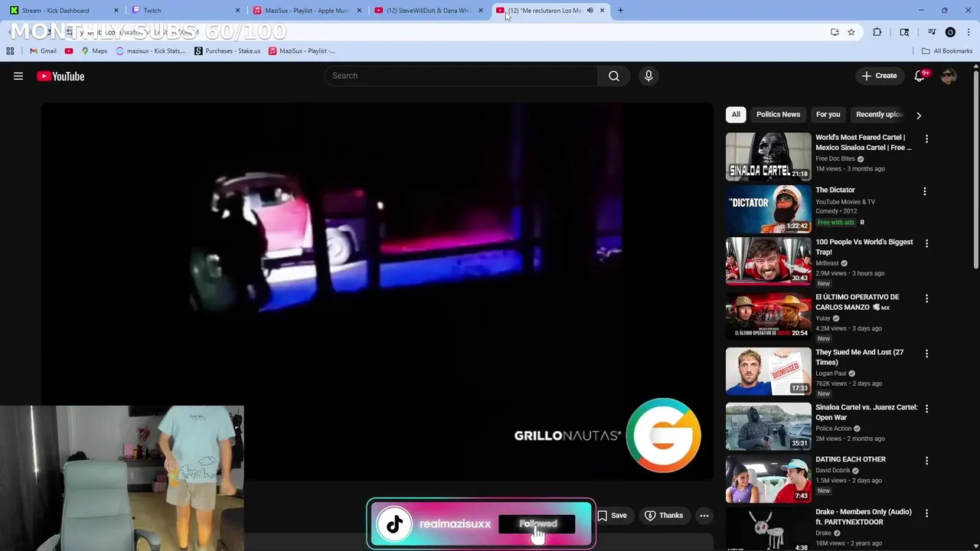The height and width of the screenshot is (551, 980).
Task: Click the search magnifier button
Action: [613, 76]
